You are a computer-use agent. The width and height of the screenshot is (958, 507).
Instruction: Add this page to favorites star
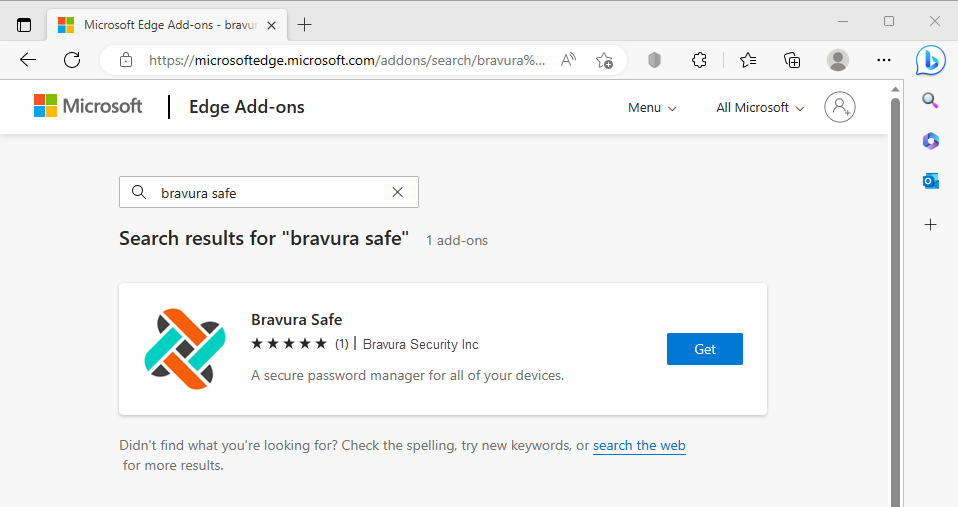click(x=604, y=60)
